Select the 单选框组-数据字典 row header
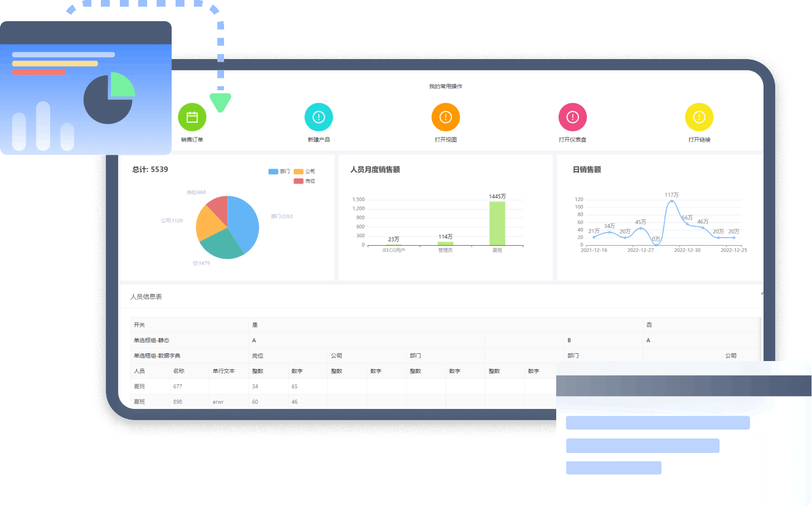The image size is (812, 507). point(157,355)
